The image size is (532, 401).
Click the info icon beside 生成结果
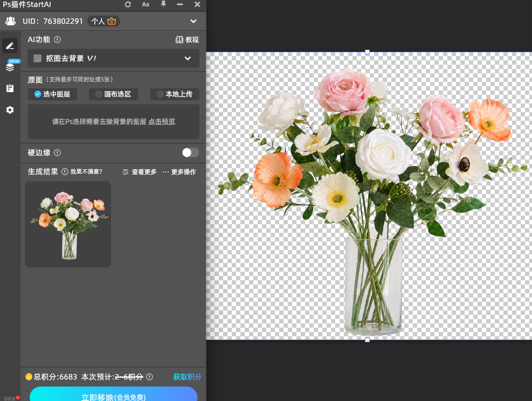[65, 171]
